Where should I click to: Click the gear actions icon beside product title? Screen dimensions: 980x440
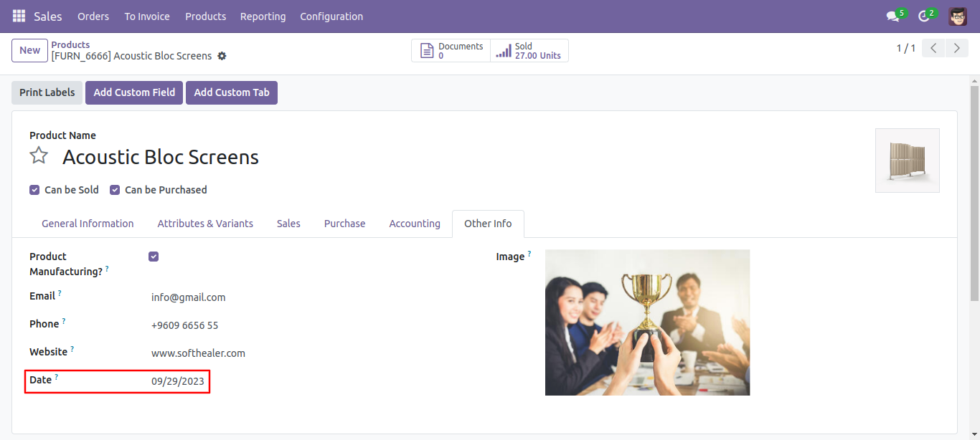(222, 56)
